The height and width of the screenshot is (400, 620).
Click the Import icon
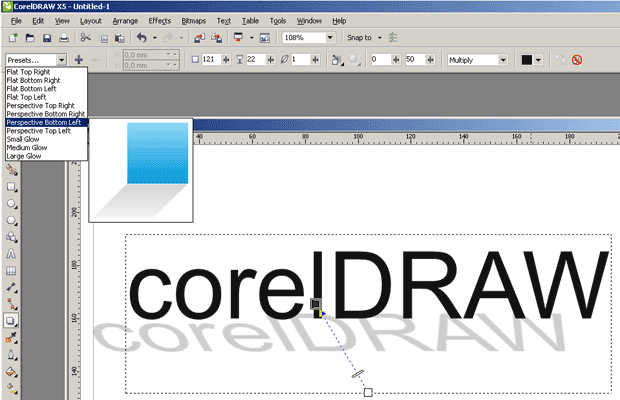199,38
